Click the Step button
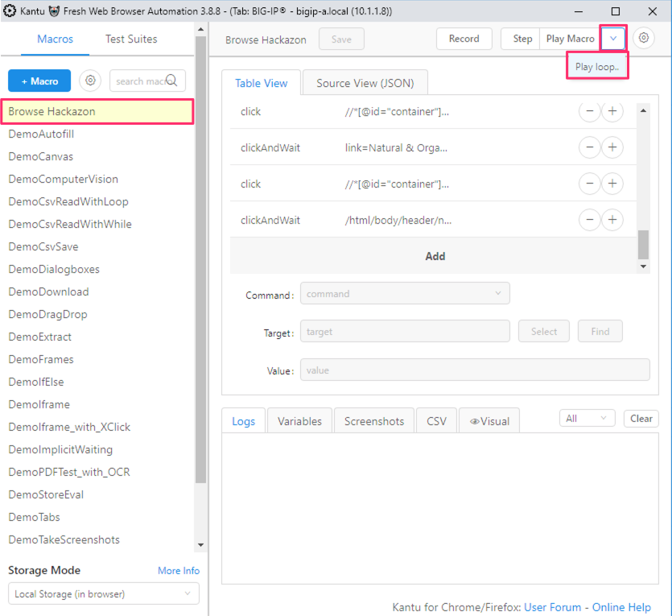The height and width of the screenshot is (616, 672). 522,39
